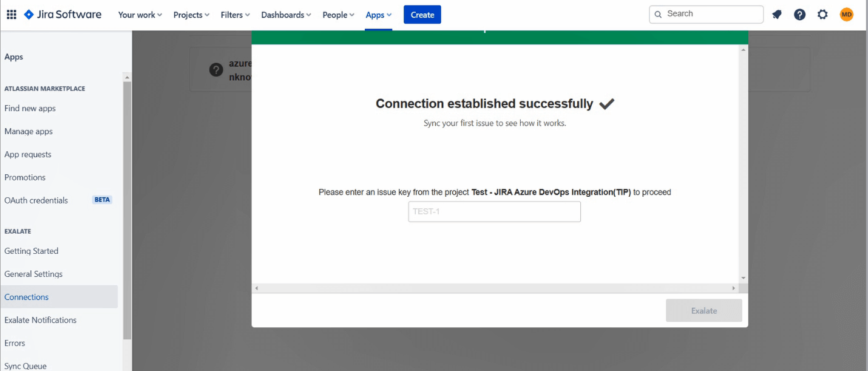Click the issue key input field TEST-1
Viewport: 868px width, 371px height.
click(x=494, y=211)
